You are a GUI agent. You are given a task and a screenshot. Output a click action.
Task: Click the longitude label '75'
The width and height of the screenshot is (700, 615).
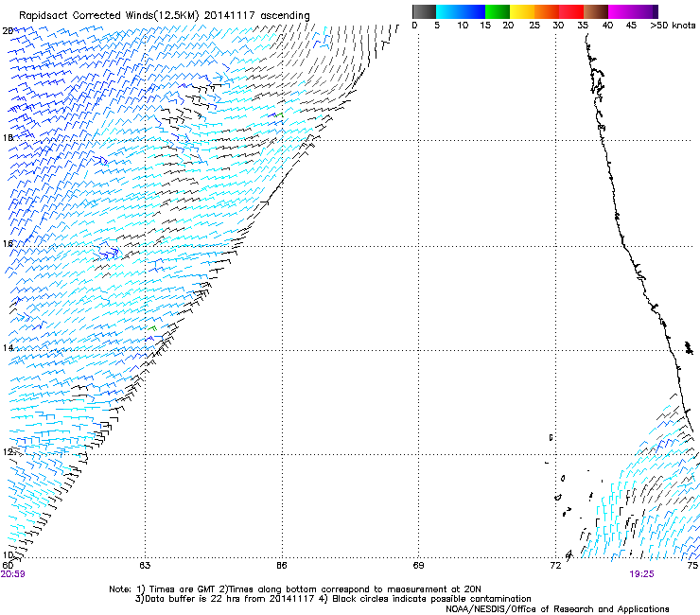[692, 566]
